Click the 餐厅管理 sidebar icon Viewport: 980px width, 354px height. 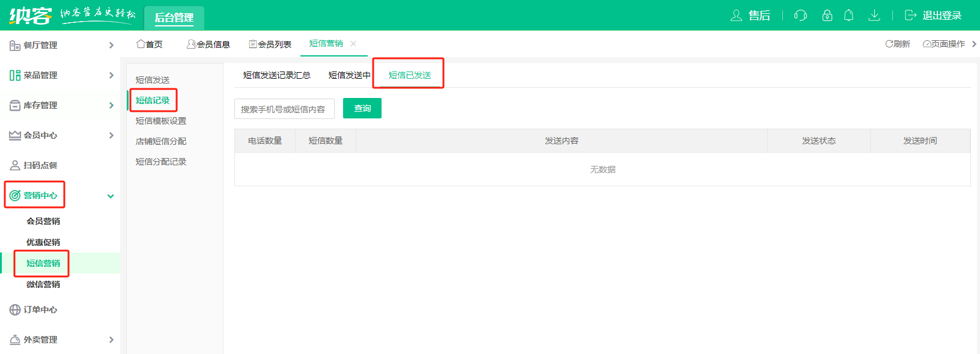point(15,45)
